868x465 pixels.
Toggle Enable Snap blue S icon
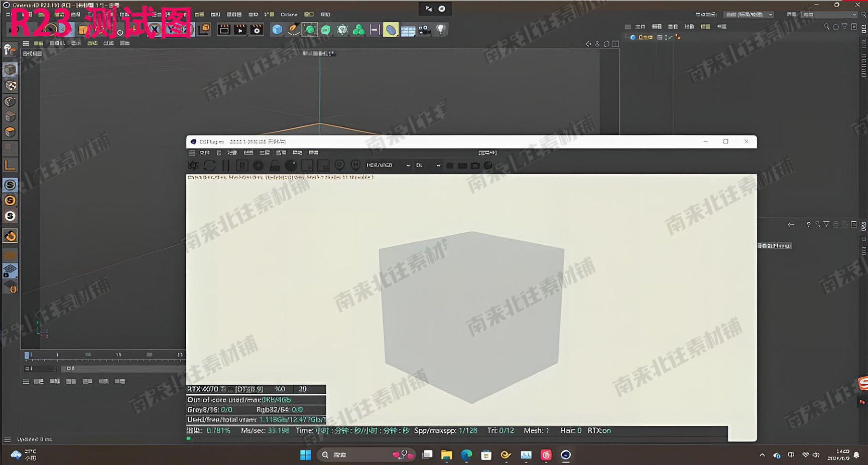pos(10,185)
